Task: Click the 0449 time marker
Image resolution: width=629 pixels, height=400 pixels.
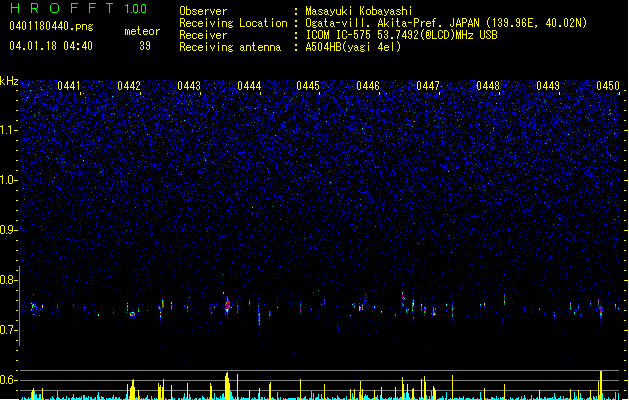Action: [x=548, y=86]
